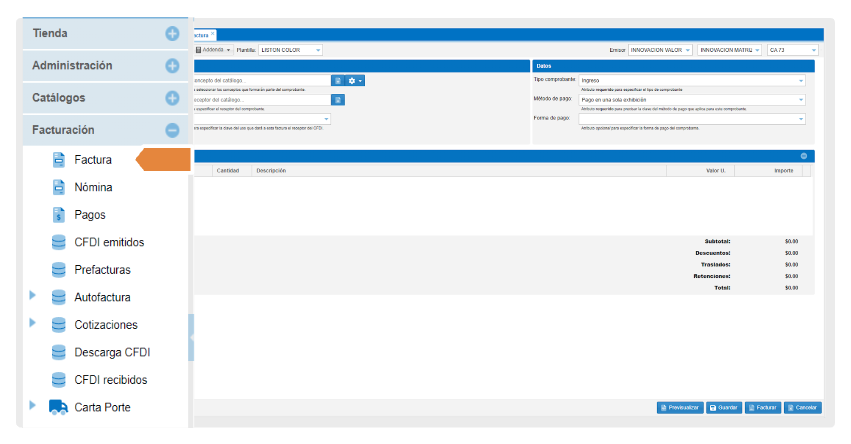The height and width of the screenshot is (444, 851).
Task: Expand the Tienda section plus icon
Action: point(172,34)
